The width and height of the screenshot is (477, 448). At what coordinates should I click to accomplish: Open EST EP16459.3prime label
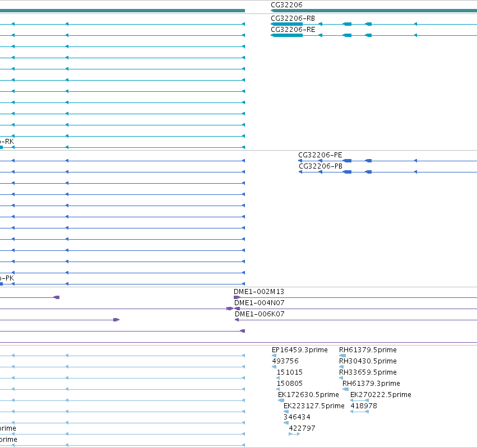coord(300,350)
